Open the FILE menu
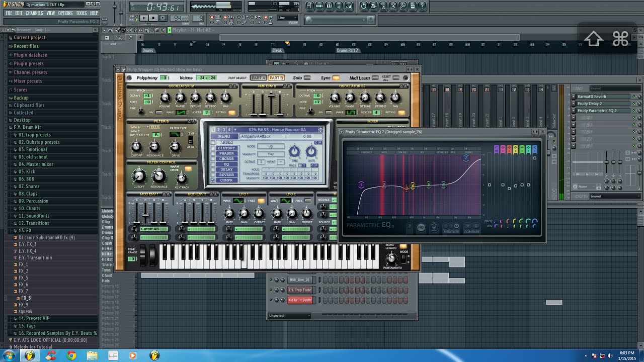The image size is (644, 362). 9,13
